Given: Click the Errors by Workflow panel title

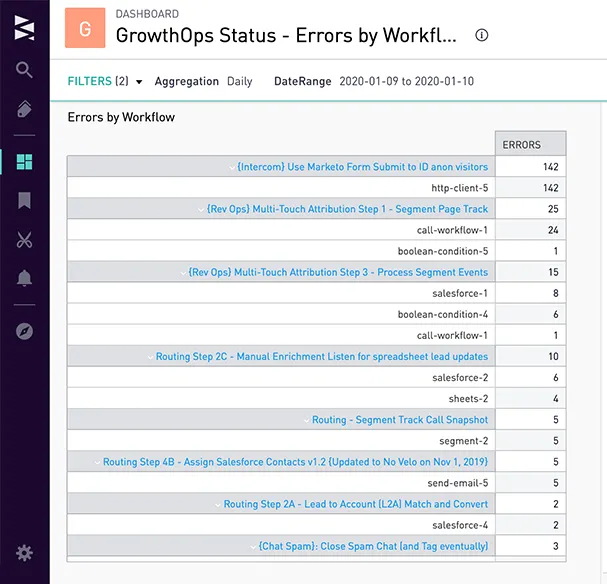Looking at the screenshot, I should point(121,117).
